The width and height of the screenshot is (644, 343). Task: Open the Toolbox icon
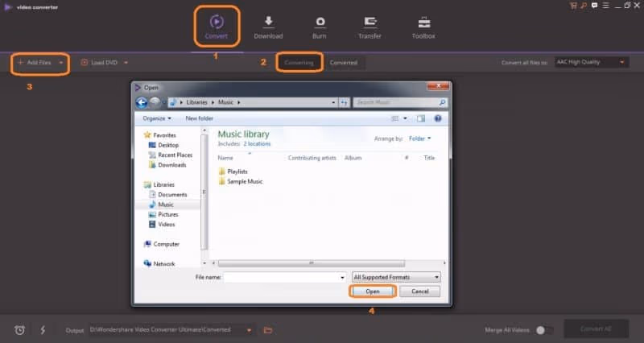pyautogui.click(x=423, y=22)
